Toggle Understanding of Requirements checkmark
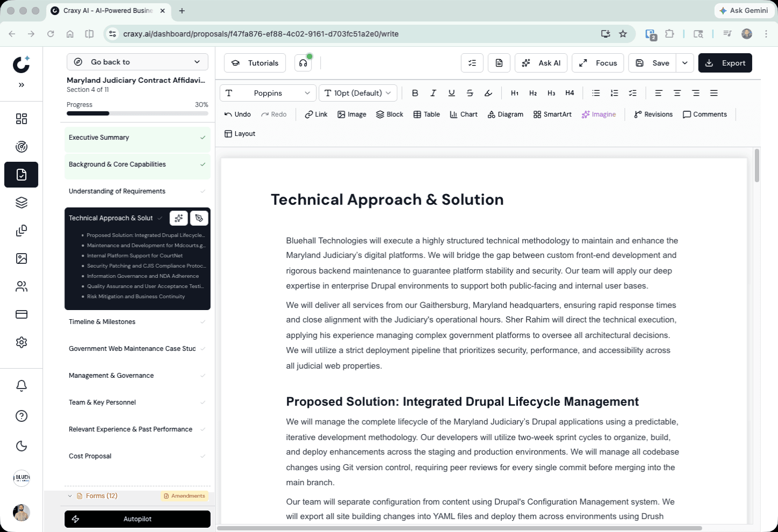Viewport: 778px width, 532px height. [203, 191]
